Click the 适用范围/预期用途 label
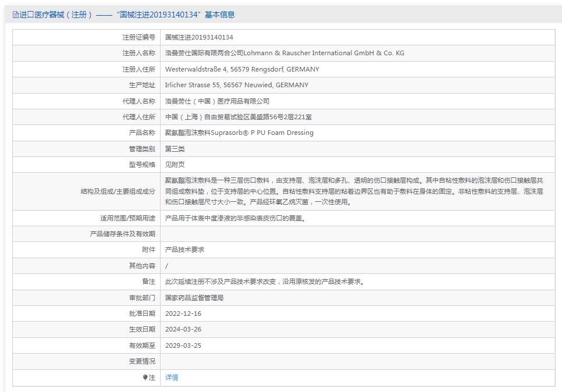Viewport: 562px width, 392px height. (x=127, y=218)
